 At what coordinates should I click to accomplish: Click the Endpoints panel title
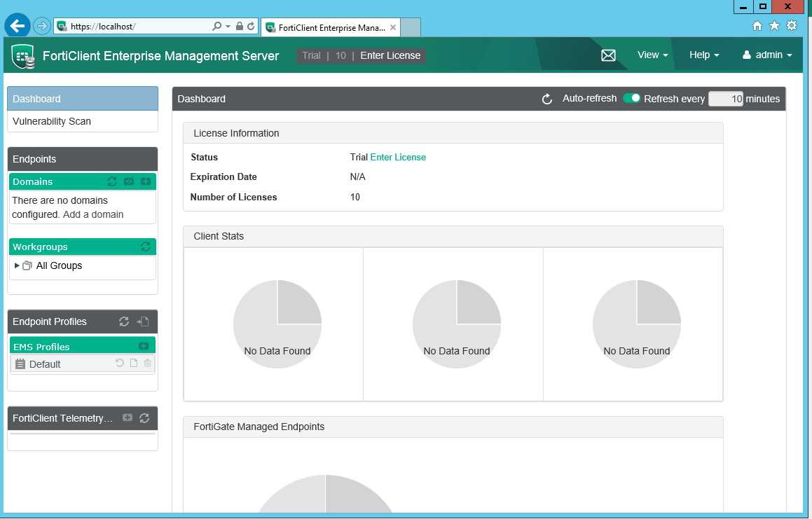click(x=34, y=159)
